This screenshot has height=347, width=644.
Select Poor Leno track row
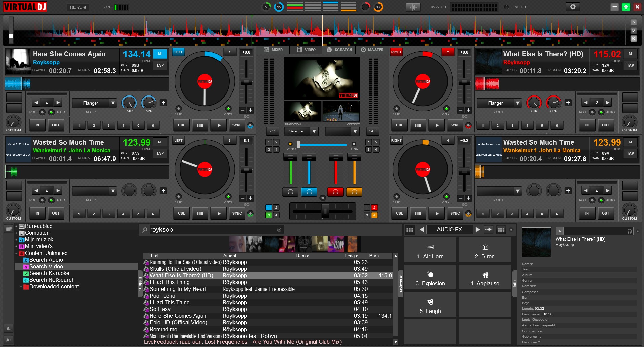(x=268, y=296)
